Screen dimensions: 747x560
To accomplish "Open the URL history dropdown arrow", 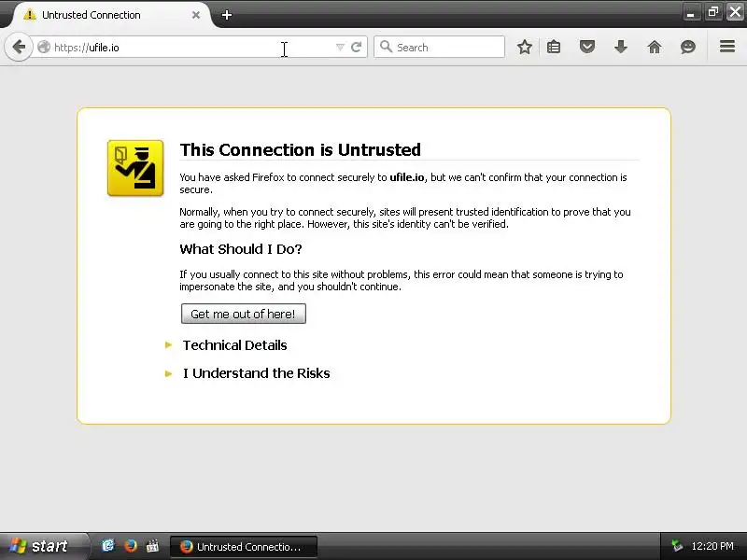I will [340, 48].
